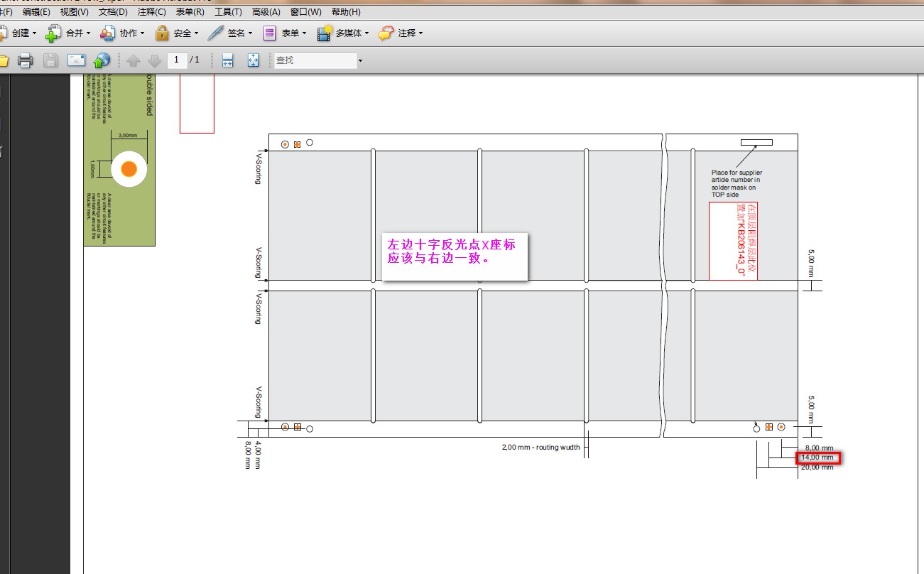
Task: Fit page width using scrolling-mode icon
Action: pyautogui.click(x=227, y=60)
